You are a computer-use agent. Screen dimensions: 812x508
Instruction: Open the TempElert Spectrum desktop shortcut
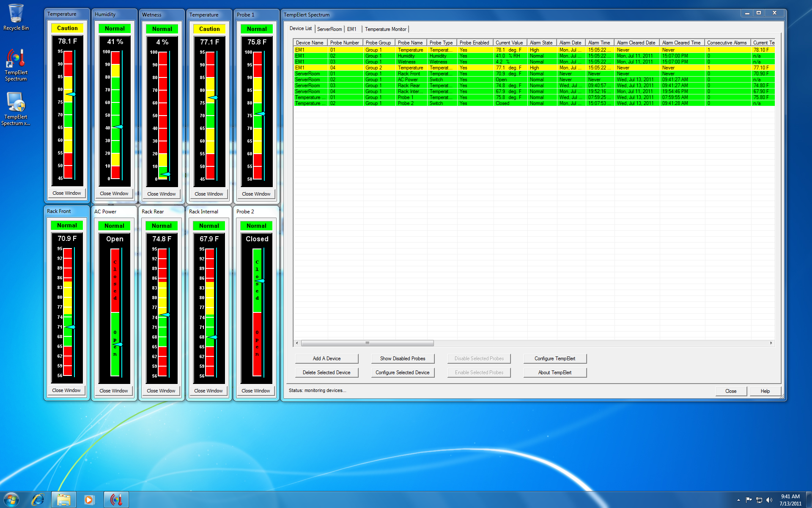click(16, 65)
